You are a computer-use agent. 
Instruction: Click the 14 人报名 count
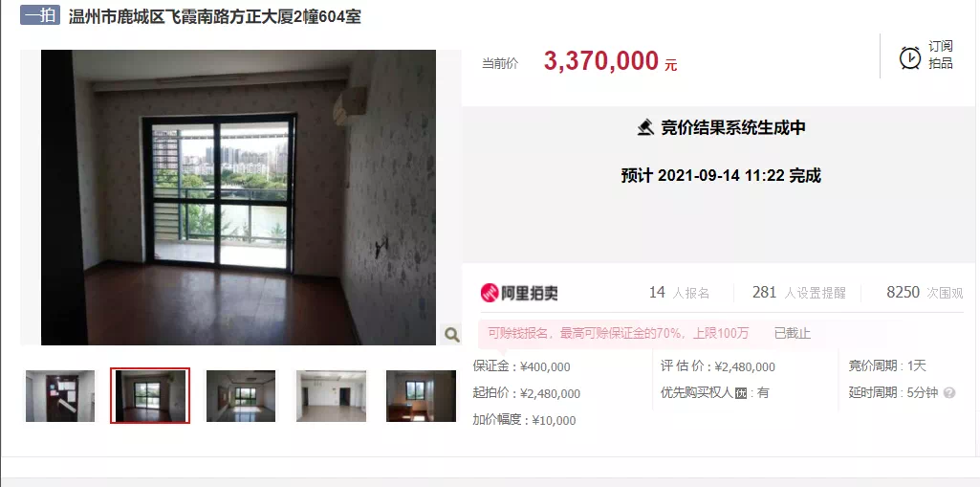[680, 293]
